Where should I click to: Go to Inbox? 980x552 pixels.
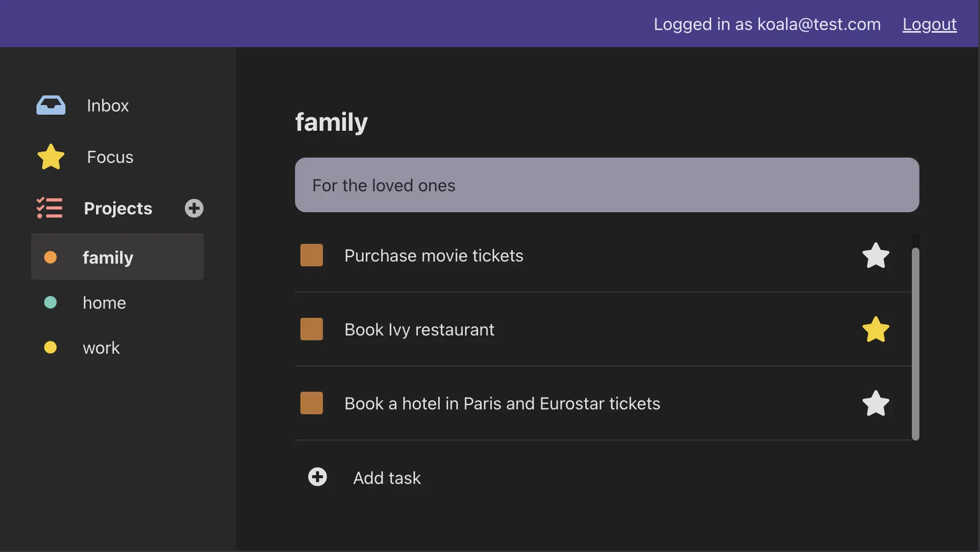click(108, 106)
